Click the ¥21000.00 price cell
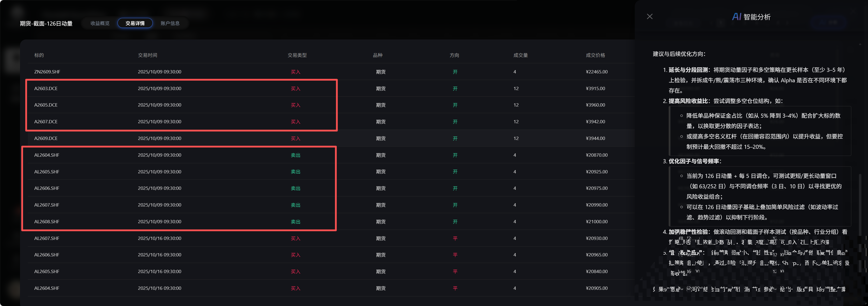 click(597, 221)
